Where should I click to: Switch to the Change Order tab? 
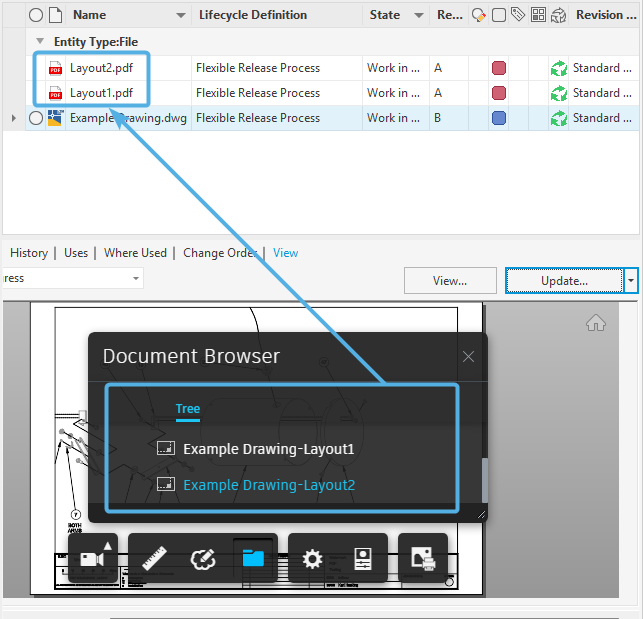(x=220, y=253)
